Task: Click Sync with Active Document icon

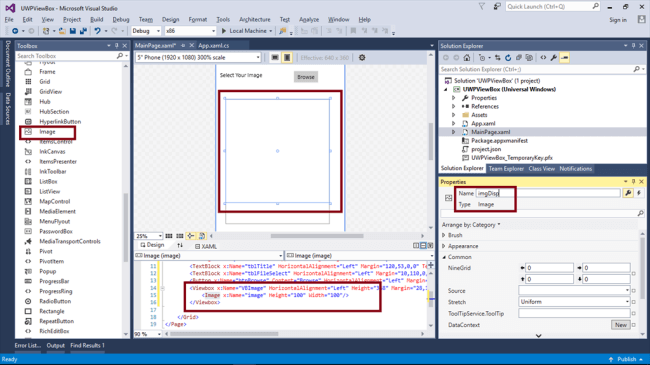Action: click(497, 58)
